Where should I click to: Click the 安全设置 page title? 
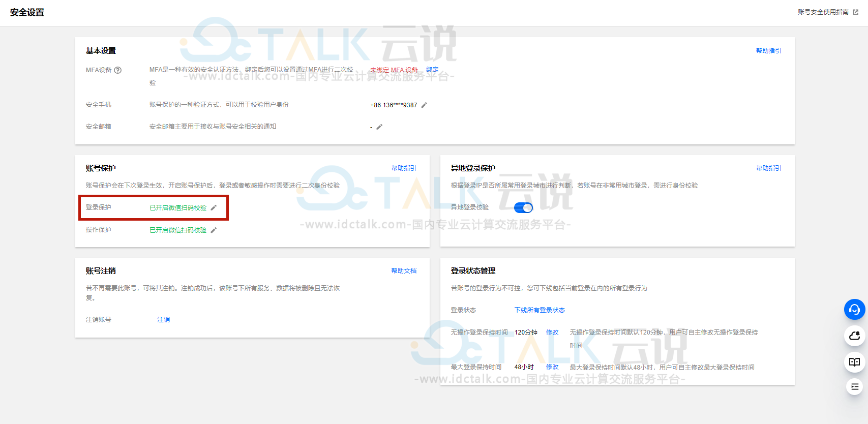pyautogui.click(x=27, y=12)
